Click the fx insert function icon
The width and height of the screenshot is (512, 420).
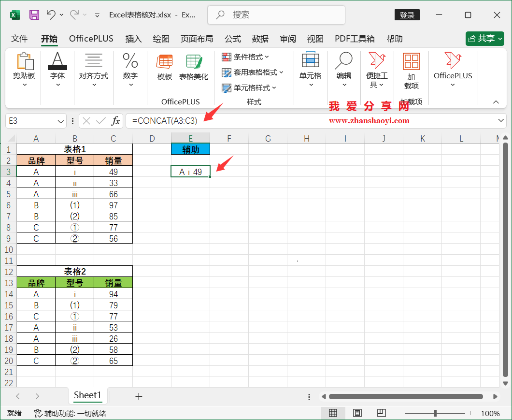(115, 121)
